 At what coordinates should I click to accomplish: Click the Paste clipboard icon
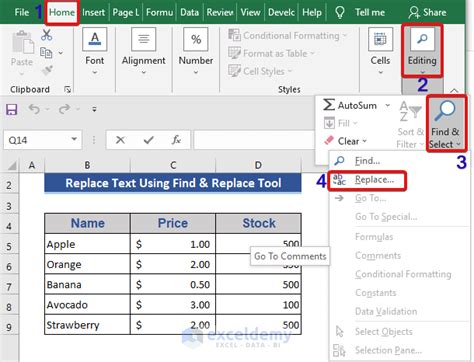(22, 43)
